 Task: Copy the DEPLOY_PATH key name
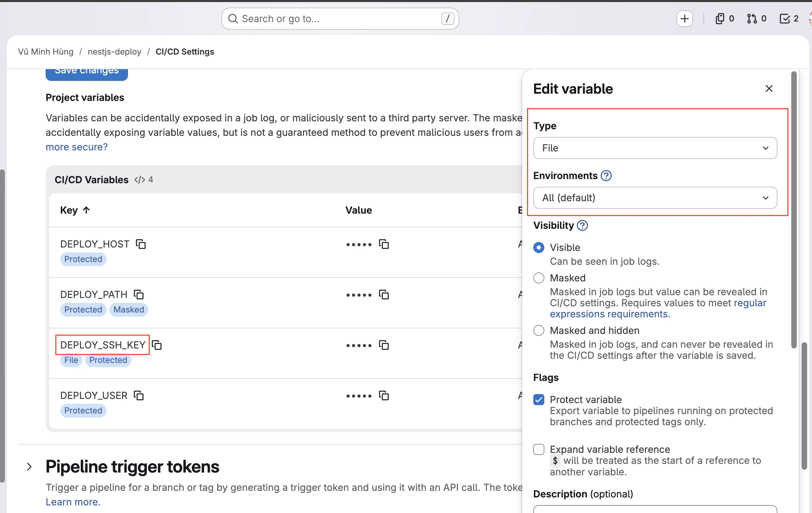point(139,295)
